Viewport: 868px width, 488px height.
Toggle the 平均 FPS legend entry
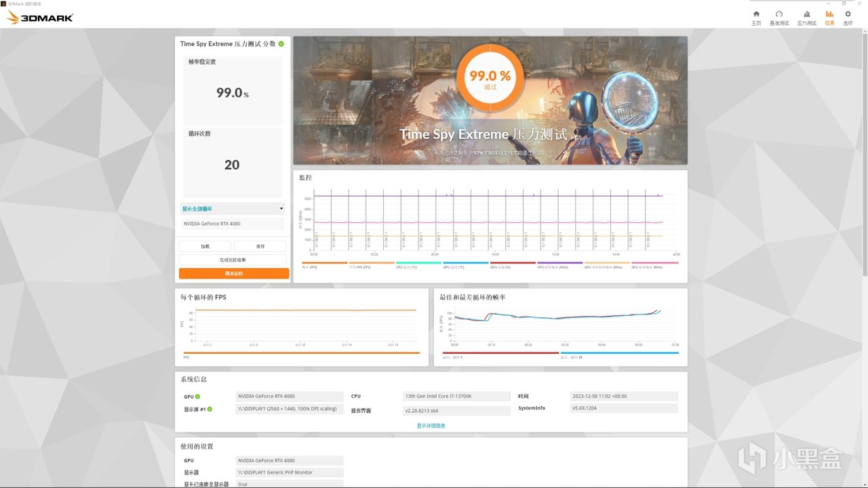tap(371, 265)
